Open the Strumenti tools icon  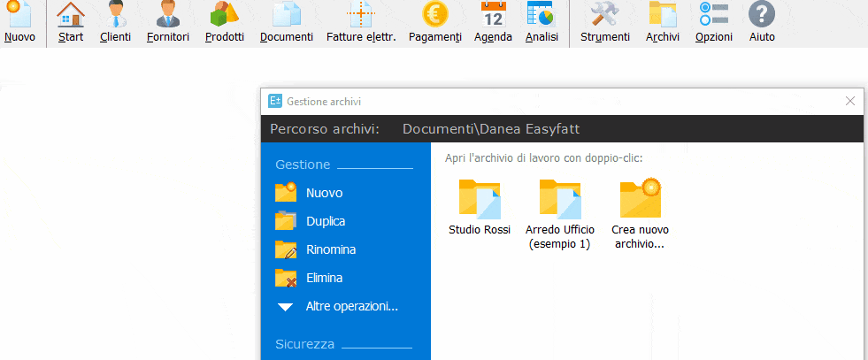click(604, 14)
